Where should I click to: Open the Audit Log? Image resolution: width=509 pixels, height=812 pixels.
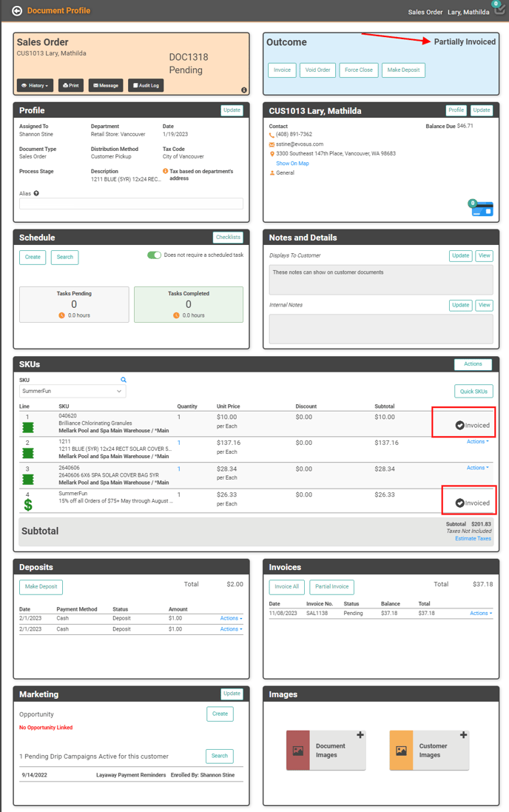click(146, 86)
